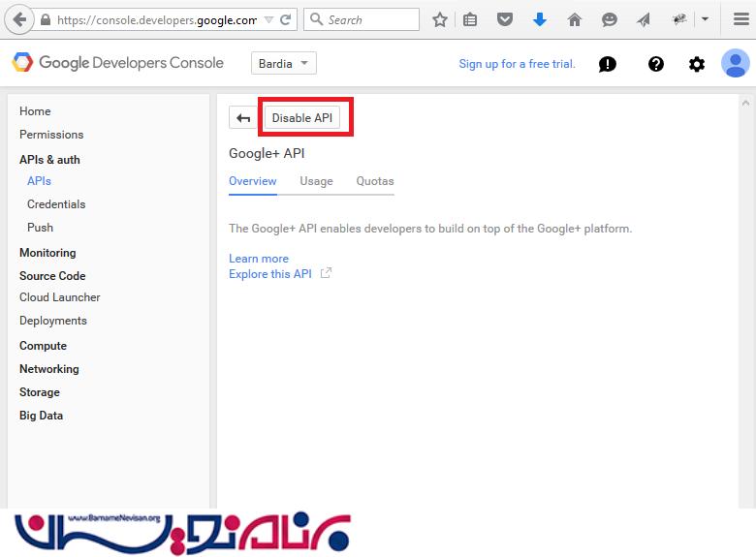The image size is (756, 557).
Task: Open the help question mark icon
Action: (x=656, y=64)
